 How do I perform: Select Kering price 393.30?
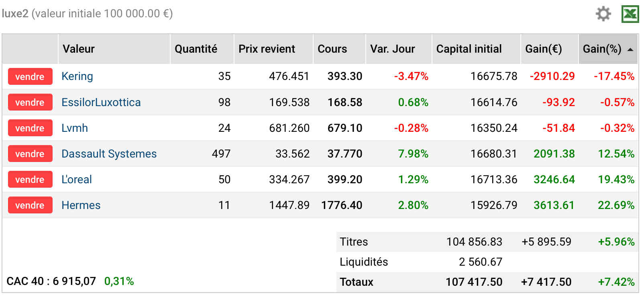coord(345,76)
